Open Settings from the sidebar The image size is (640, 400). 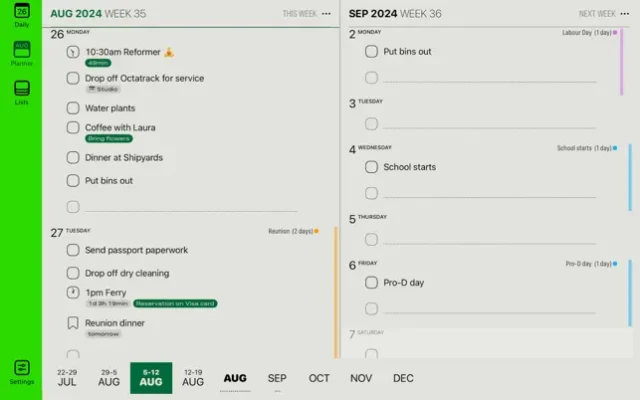pos(21,371)
